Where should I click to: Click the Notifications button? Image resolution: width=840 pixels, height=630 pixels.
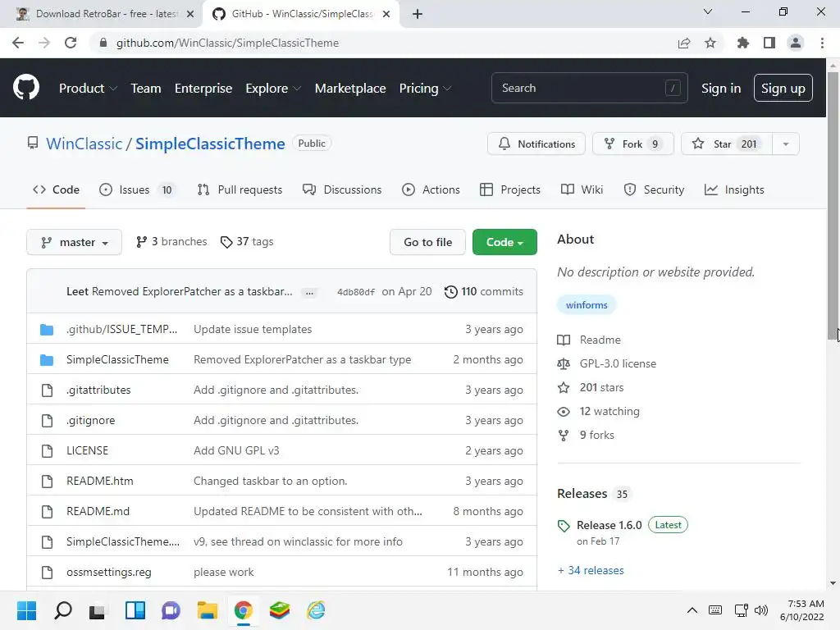click(x=536, y=144)
